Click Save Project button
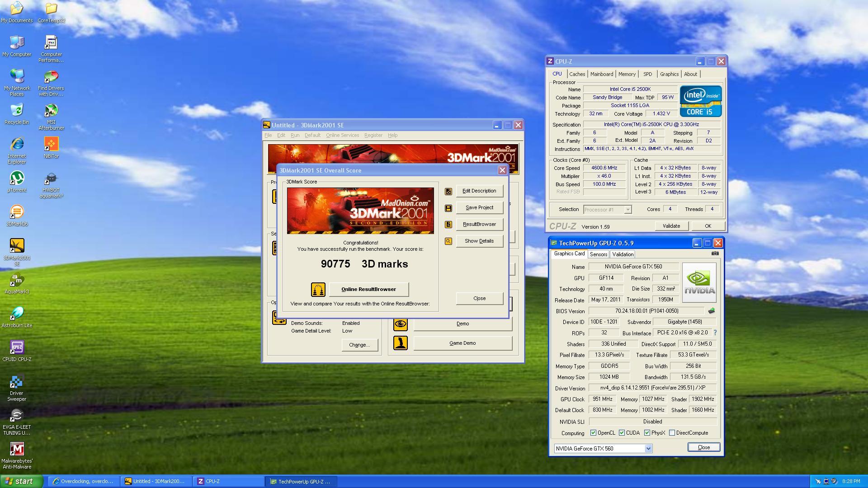Viewport: 868px width, 488px height. pyautogui.click(x=479, y=208)
